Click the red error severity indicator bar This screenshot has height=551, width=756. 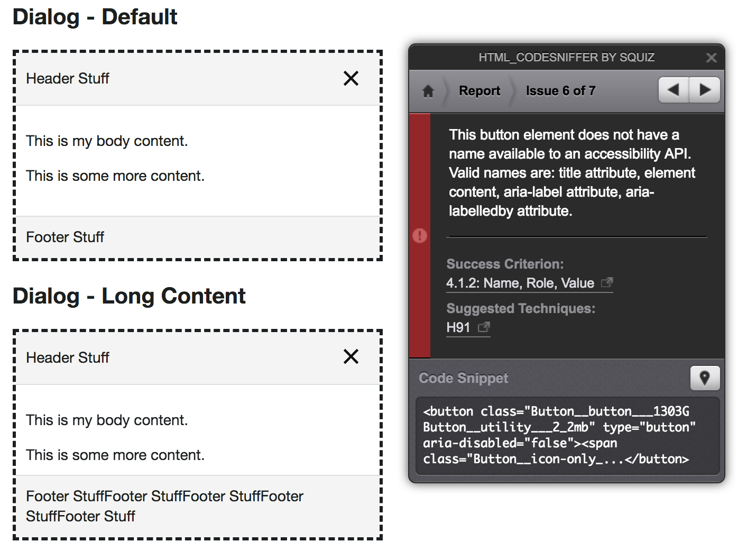pyautogui.click(x=419, y=236)
